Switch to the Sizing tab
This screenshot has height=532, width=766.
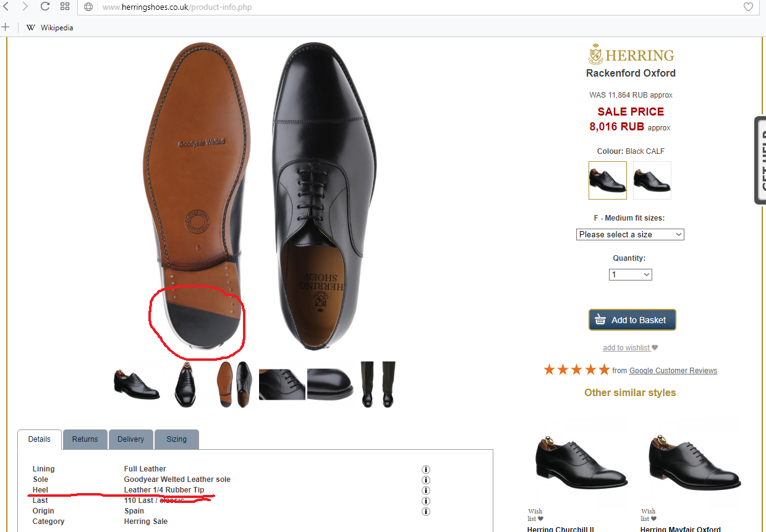(x=176, y=439)
